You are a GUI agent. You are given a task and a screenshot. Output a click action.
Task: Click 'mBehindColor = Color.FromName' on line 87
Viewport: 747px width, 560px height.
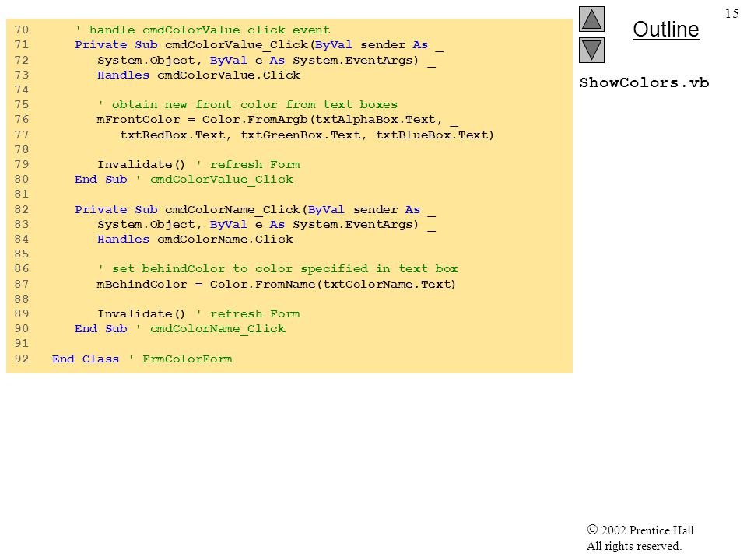coord(205,285)
